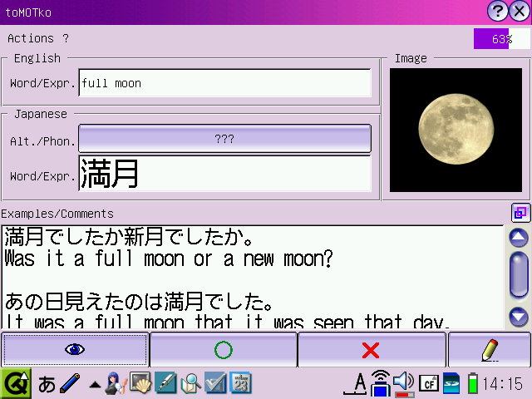Open the ? help menu
Viewport: 532px width, 399px height.
66,38
